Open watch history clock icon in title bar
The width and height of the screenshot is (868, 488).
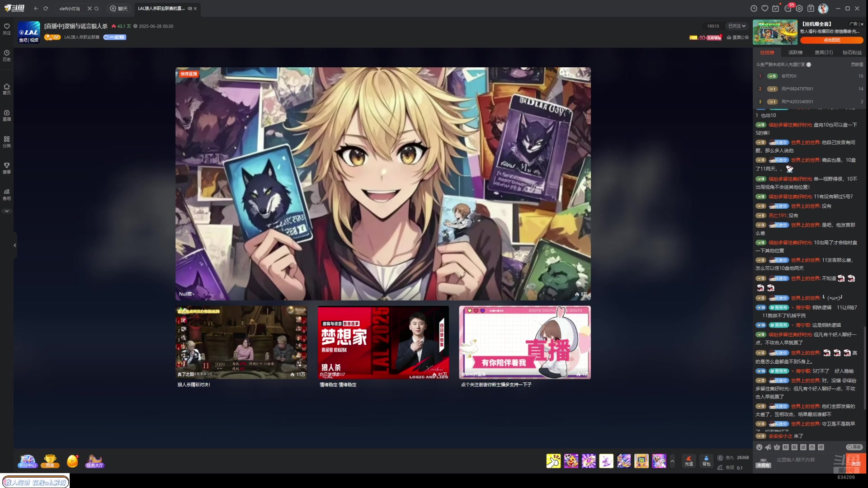pos(754,9)
